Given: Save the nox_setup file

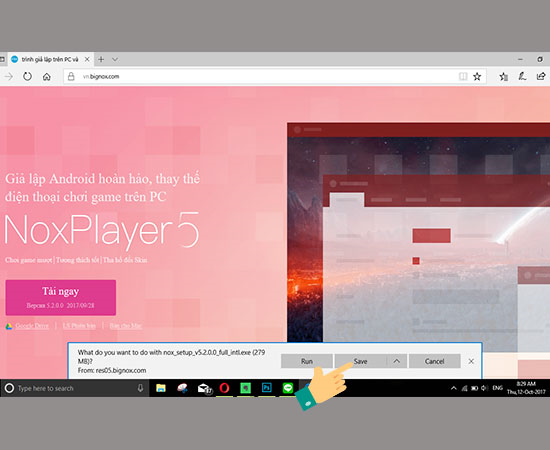Looking at the screenshot, I should 361,361.
